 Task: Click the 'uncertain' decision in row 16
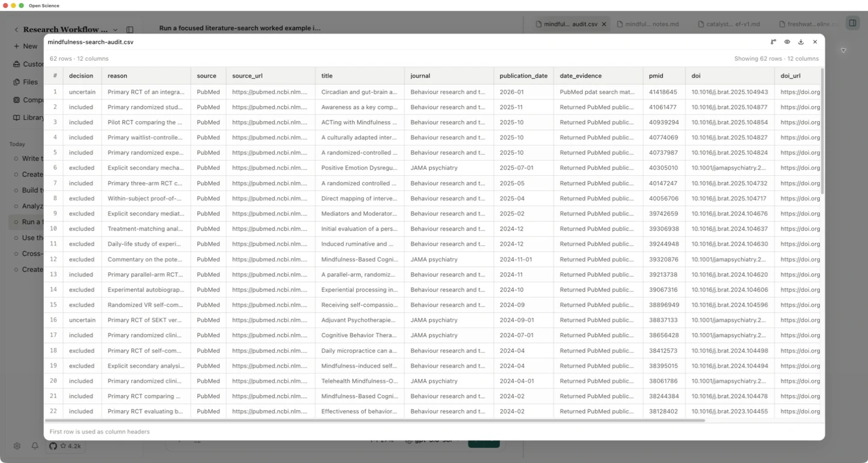coord(82,320)
